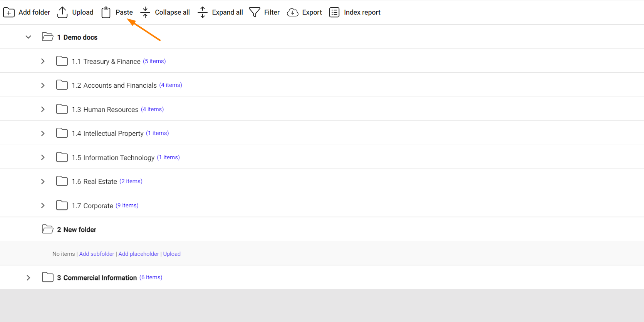Screen dimensions: 644x322
Task: Click the "No items" text under New folder
Action: pyautogui.click(x=64, y=254)
